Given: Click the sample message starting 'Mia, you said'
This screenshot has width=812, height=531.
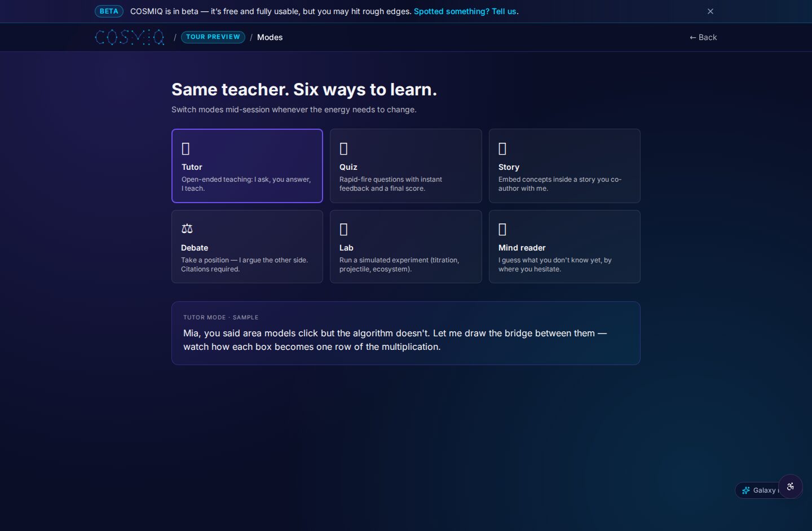Looking at the screenshot, I should [x=395, y=340].
